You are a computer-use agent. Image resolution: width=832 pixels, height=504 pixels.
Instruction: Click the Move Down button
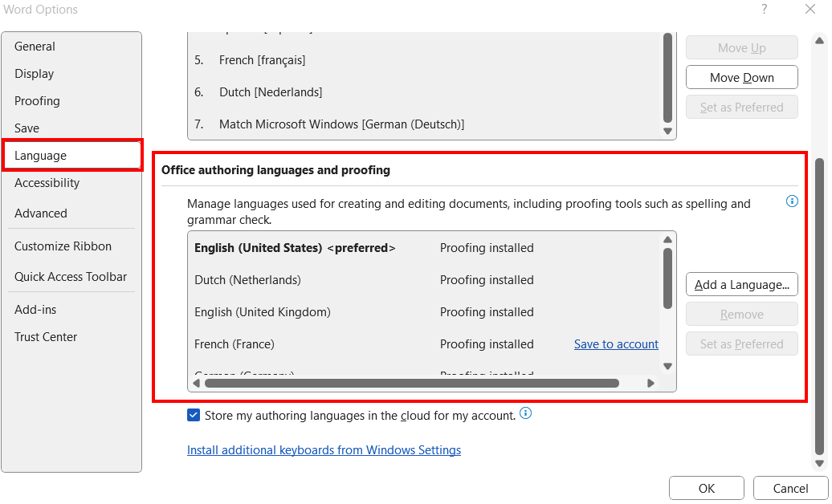coord(742,78)
